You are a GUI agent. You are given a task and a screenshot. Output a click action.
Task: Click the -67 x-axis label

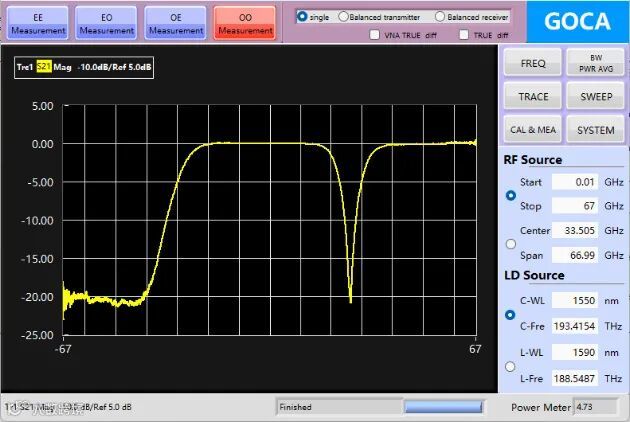click(x=63, y=349)
